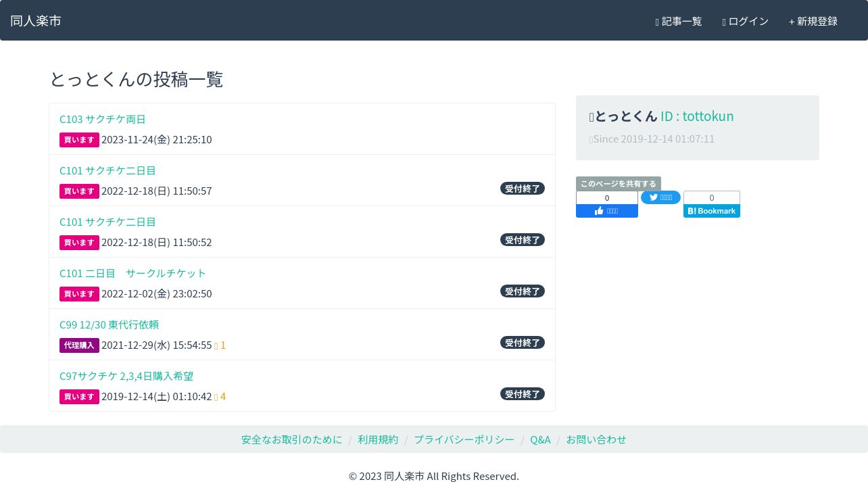This screenshot has width=868, height=484.
Task: Click comment count 4 on C97 post
Action: (220, 396)
